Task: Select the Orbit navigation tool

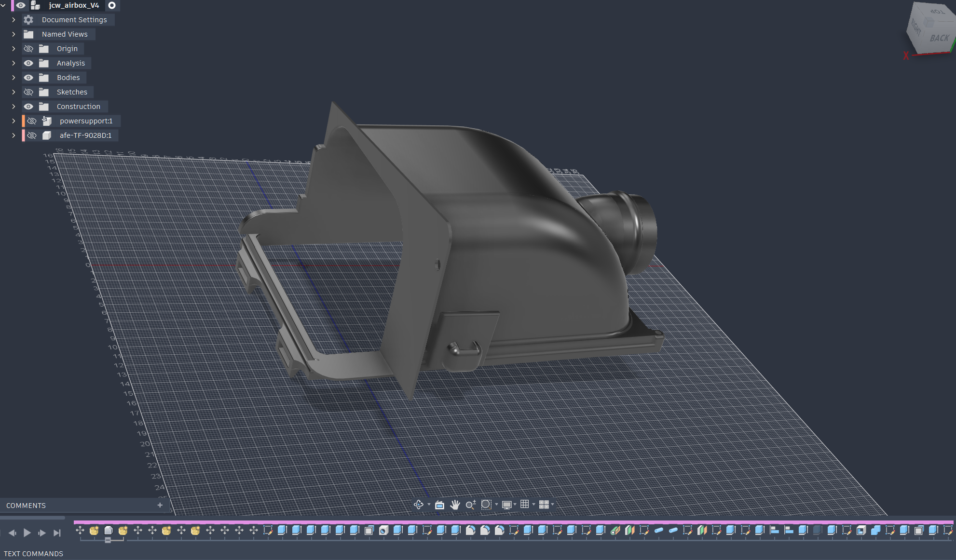Action: click(418, 505)
